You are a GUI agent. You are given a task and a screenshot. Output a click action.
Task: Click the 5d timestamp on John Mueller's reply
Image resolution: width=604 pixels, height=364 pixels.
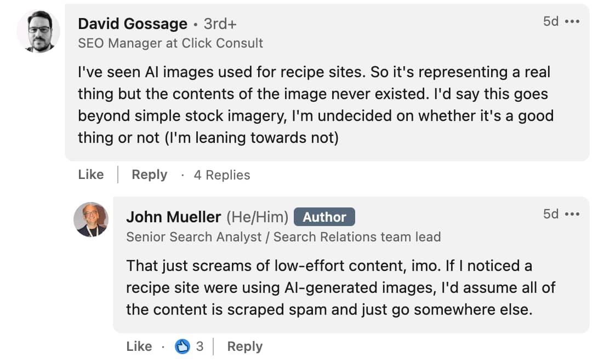[551, 214]
